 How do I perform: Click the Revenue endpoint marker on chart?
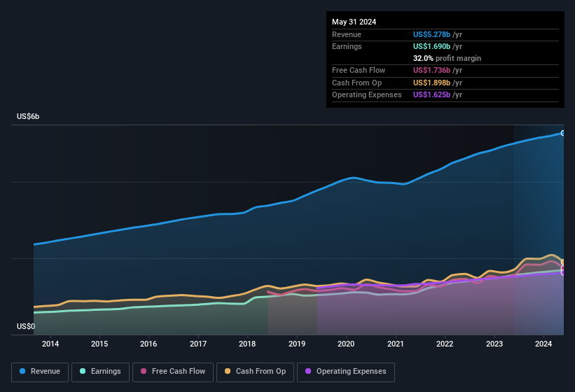point(563,133)
